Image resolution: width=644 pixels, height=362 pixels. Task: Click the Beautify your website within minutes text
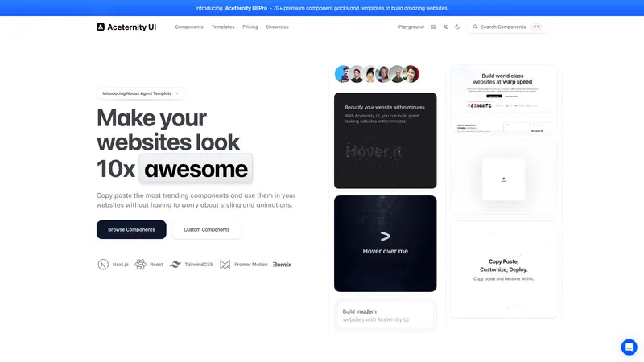(x=385, y=108)
